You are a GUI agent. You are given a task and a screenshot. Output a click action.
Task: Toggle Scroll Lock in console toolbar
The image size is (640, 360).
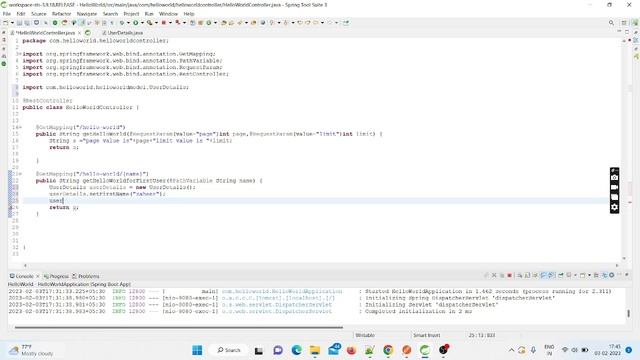coord(527,276)
